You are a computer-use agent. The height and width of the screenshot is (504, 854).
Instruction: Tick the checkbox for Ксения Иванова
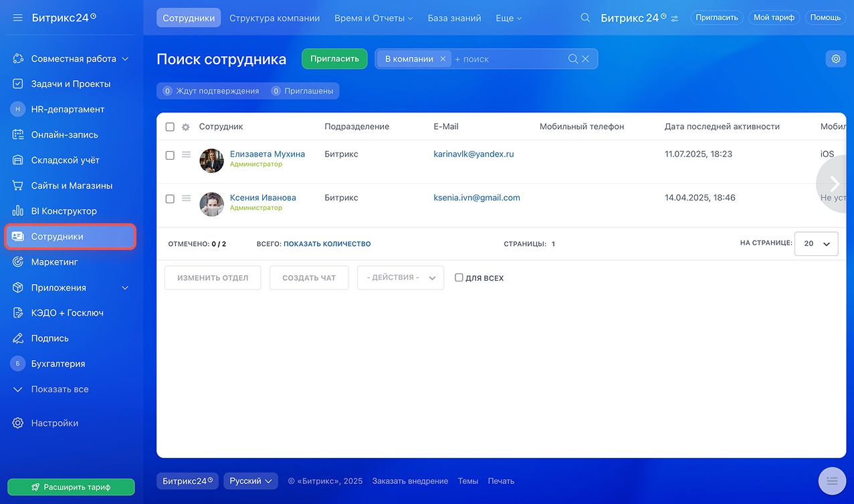tap(170, 199)
